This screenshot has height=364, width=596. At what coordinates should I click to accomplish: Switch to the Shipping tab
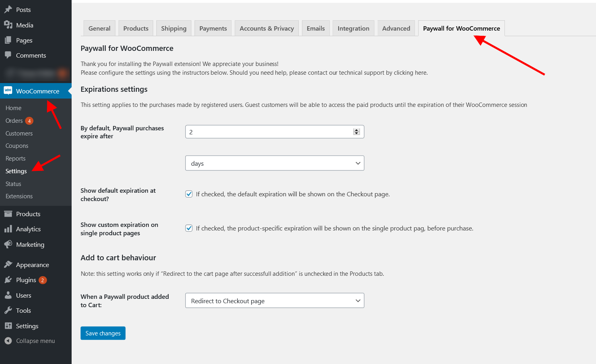(173, 29)
